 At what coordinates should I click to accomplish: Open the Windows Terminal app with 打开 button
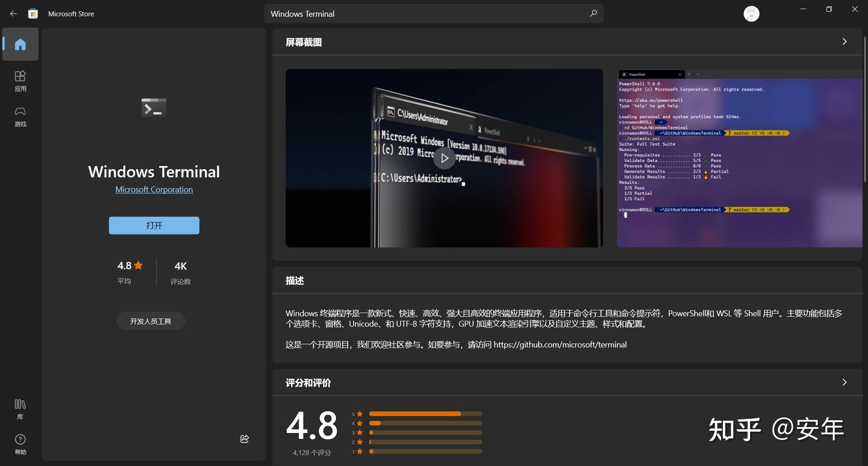click(154, 225)
